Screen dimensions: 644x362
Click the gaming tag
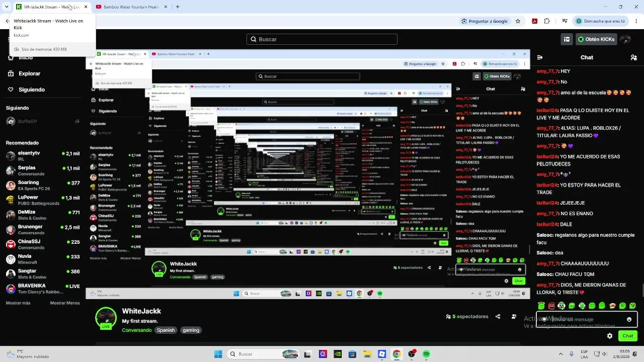(191, 330)
